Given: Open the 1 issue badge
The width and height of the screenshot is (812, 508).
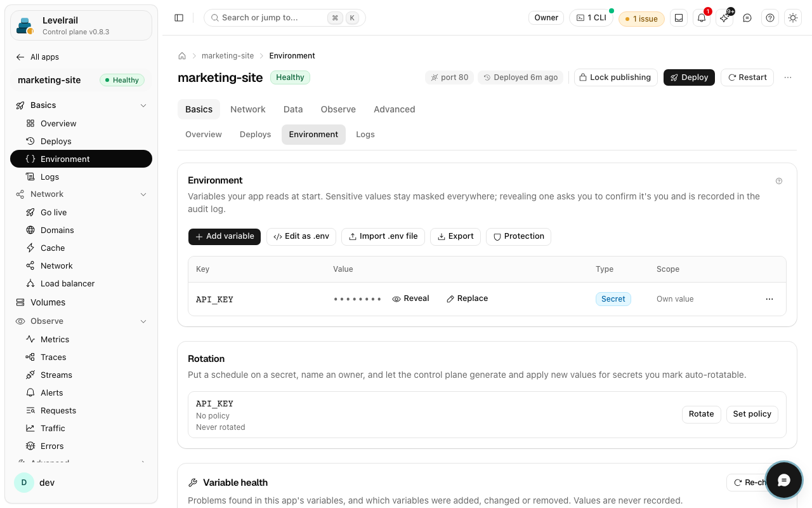Looking at the screenshot, I should pyautogui.click(x=641, y=18).
